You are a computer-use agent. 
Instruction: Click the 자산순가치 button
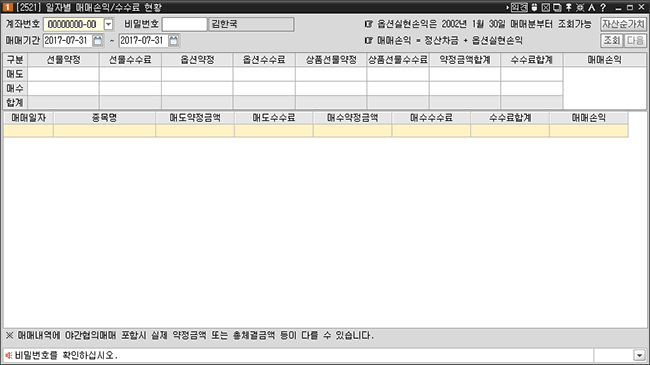pyautogui.click(x=623, y=24)
